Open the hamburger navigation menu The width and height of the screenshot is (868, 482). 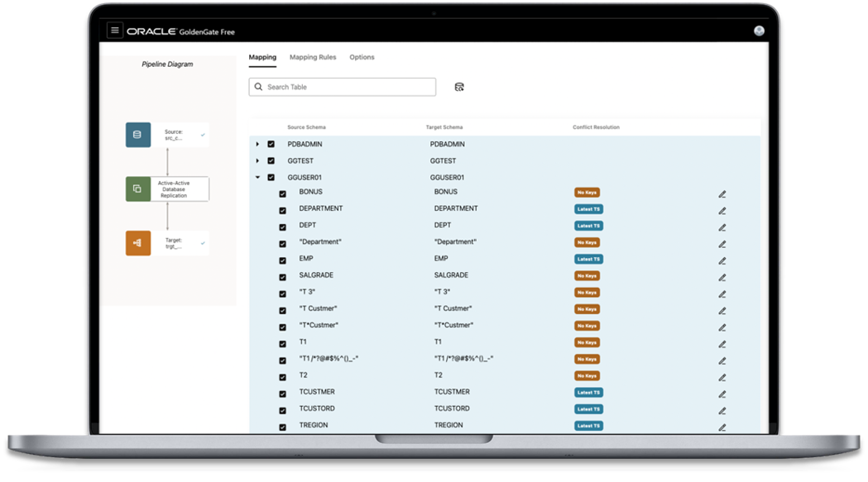click(x=114, y=31)
